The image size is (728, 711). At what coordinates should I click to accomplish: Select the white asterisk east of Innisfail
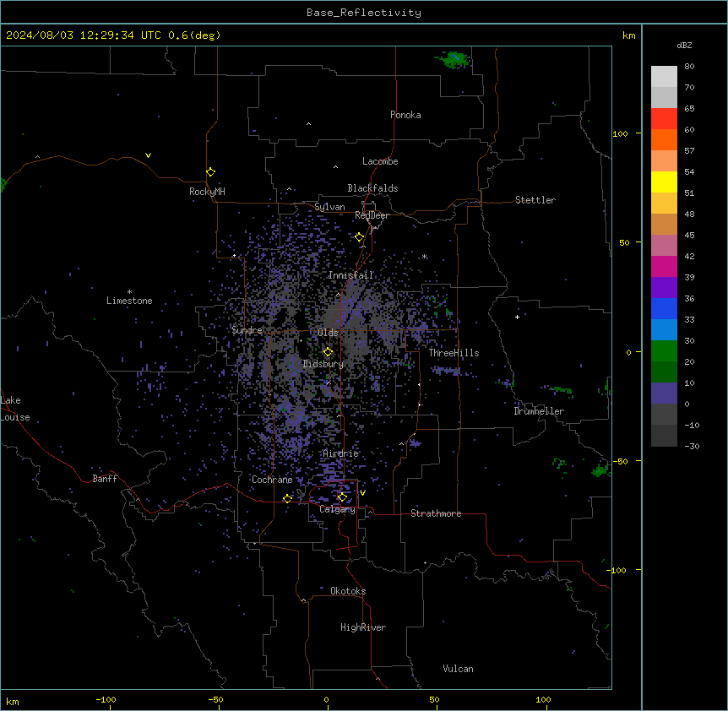coord(424,256)
